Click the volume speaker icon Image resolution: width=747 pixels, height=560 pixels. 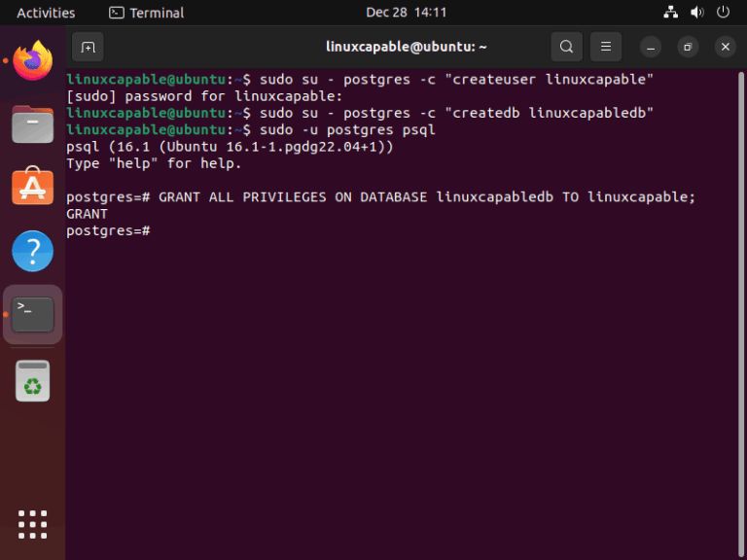click(x=697, y=13)
